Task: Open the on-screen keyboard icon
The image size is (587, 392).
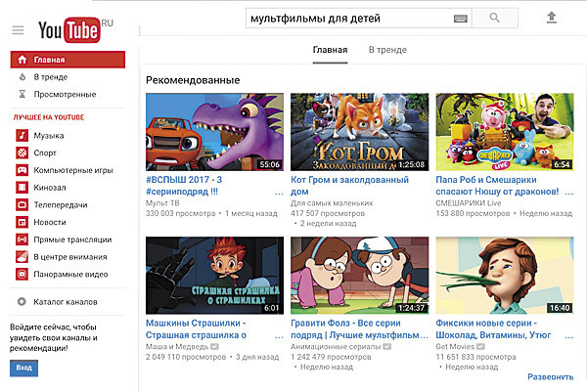Action: (x=461, y=18)
